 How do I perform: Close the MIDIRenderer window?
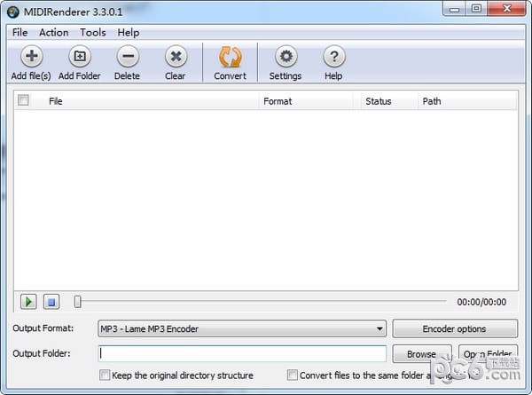coord(506,9)
